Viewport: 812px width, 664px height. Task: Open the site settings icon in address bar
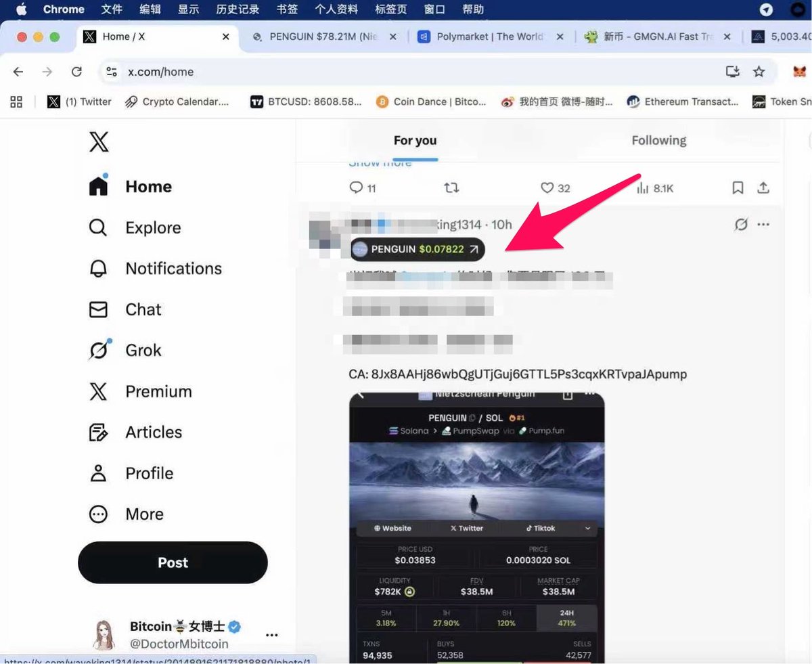click(112, 72)
